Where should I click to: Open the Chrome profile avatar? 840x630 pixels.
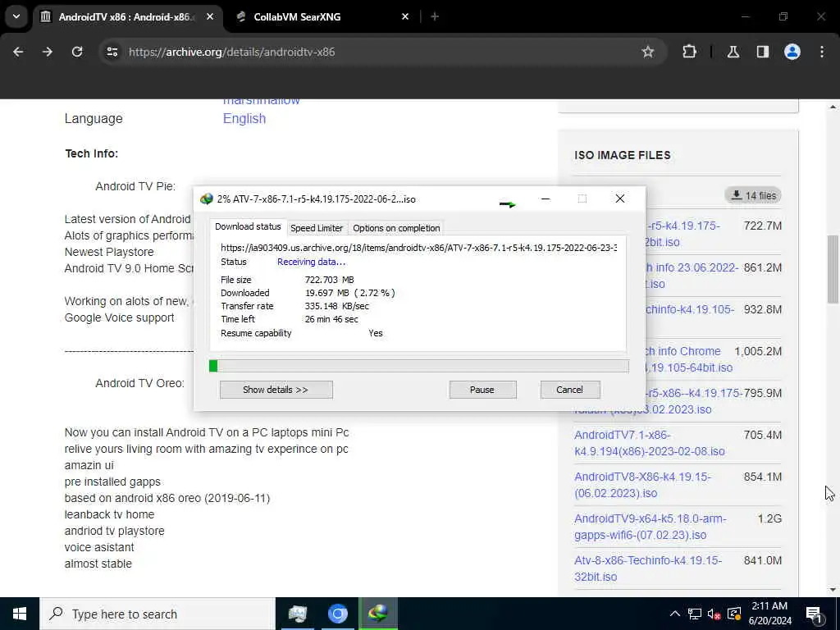(792, 52)
